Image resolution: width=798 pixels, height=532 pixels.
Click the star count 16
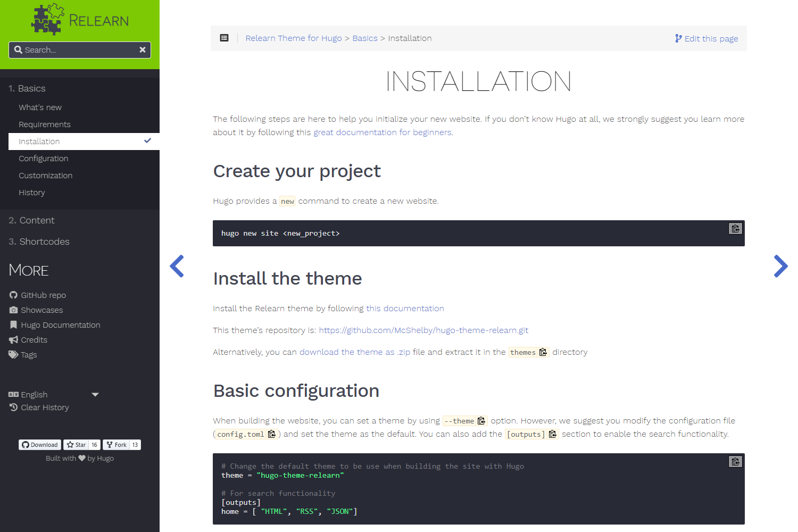[x=94, y=445]
